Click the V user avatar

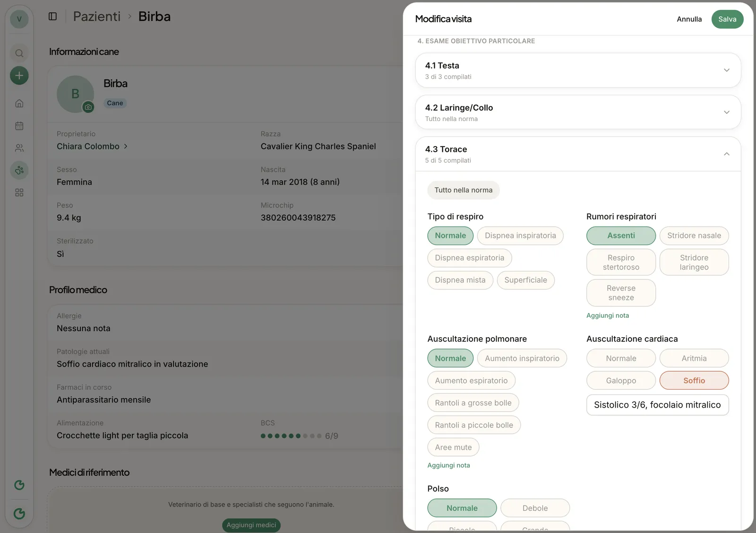click(x=19, y=19)
